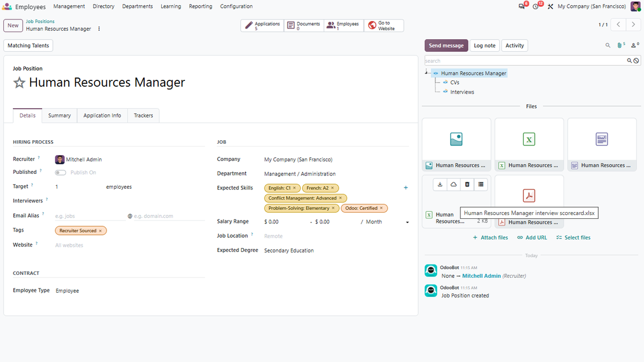
Task: Click the Activity button
Action: pyautogui.click(x=515, y=46)
